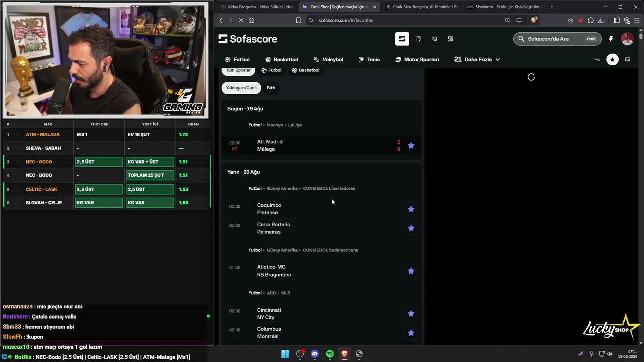Open the lightning bolt icon beside search
644x362 pixels.
coord(611,39)
